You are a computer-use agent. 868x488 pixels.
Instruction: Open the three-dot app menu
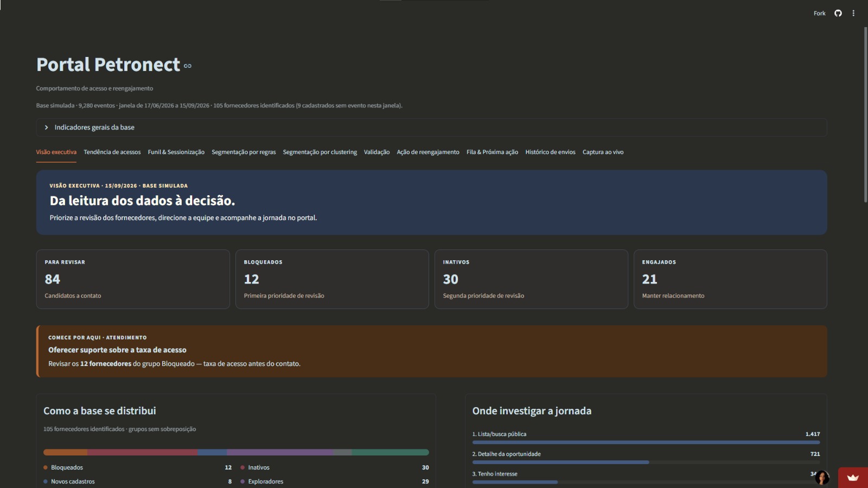click(853, 13)
